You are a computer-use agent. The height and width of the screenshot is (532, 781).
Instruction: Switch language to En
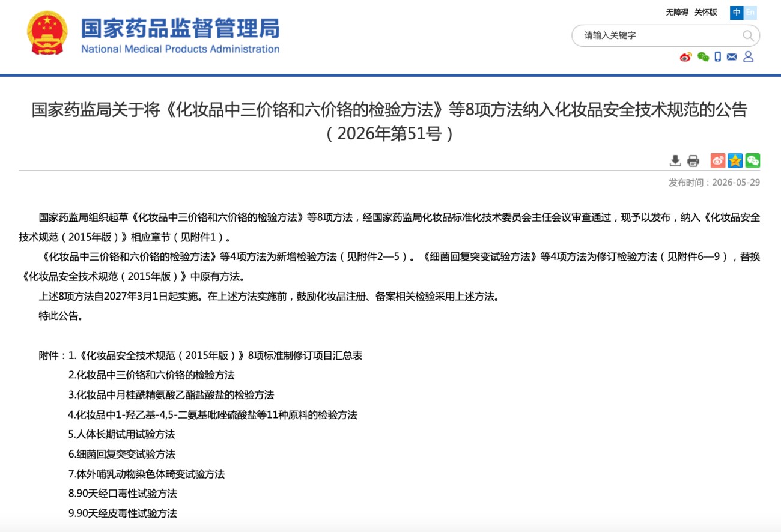(x=750, y=13)
